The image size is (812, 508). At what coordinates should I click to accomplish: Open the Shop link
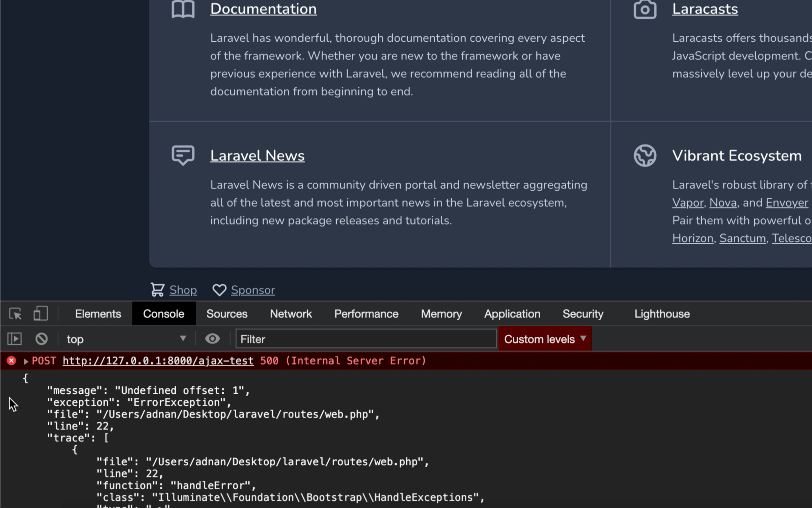tap(183, 290)
